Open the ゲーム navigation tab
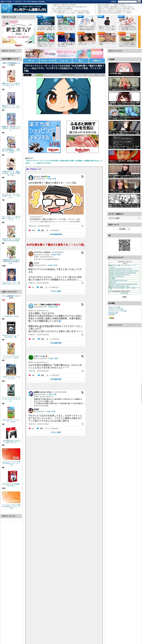 (31, 61)
